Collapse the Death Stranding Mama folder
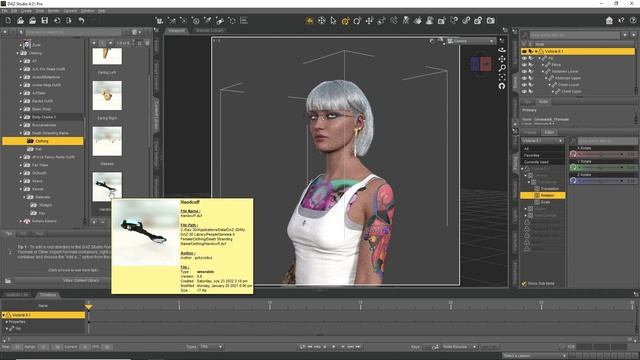 point(21,133)
